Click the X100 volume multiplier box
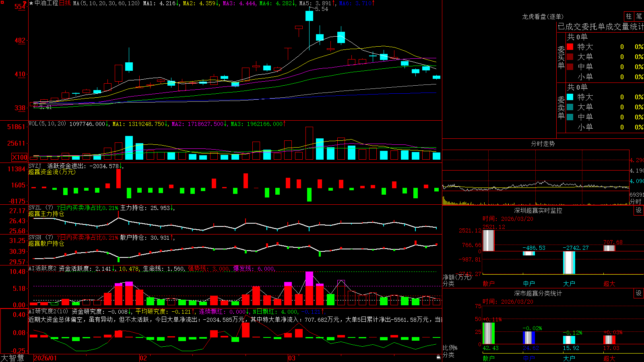This screenshot has width=644, height=362. 20,158
